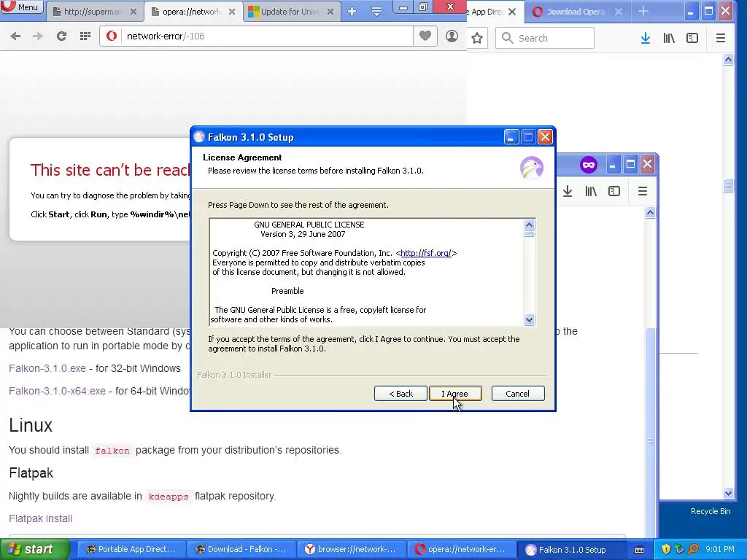Close the App Directory Firefox tab
The image size is (747, 560).
click(512, 12)
